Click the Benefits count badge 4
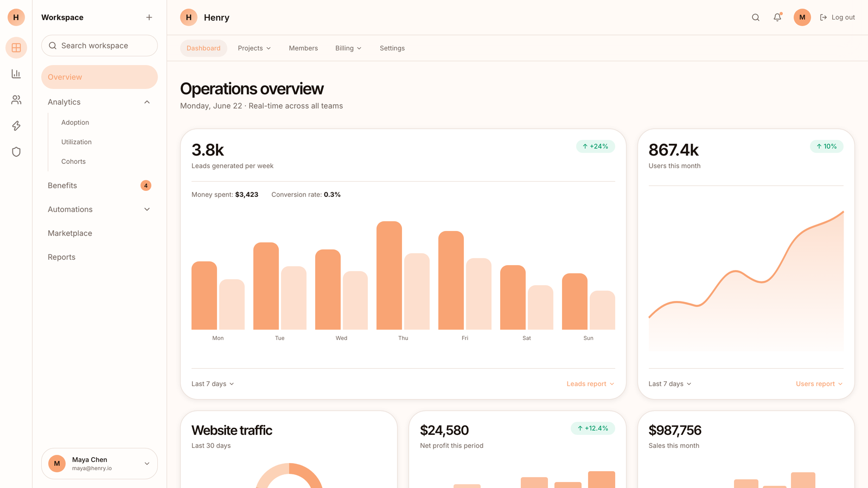This screenshot has width=868, height=488. [x=146, y=185]
